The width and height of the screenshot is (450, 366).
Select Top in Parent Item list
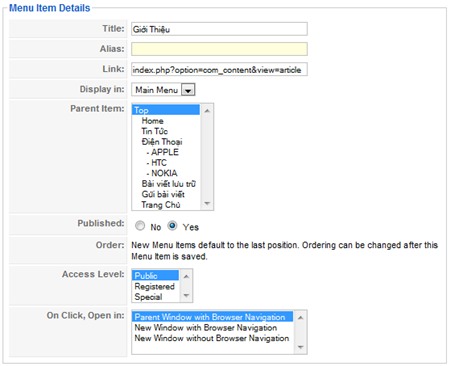[166, 110]
